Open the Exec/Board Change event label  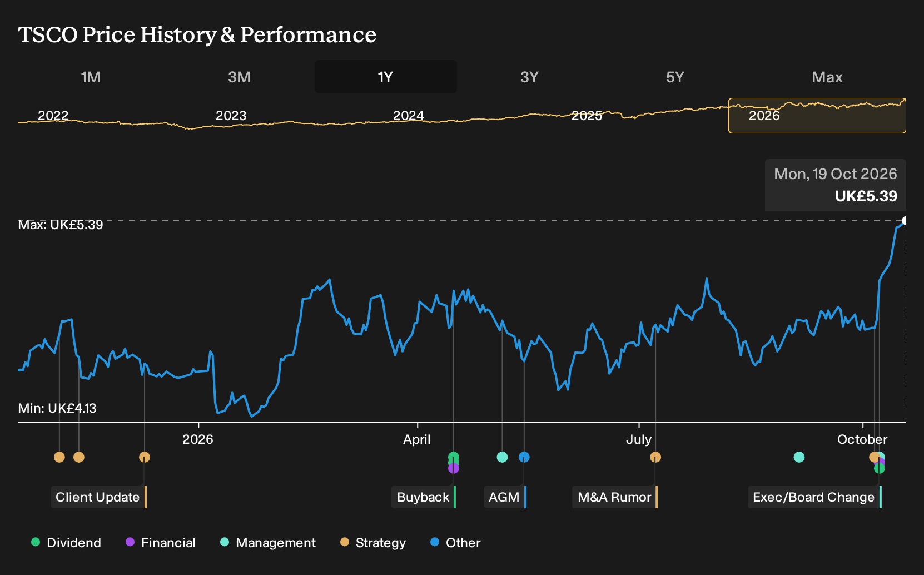814,497
